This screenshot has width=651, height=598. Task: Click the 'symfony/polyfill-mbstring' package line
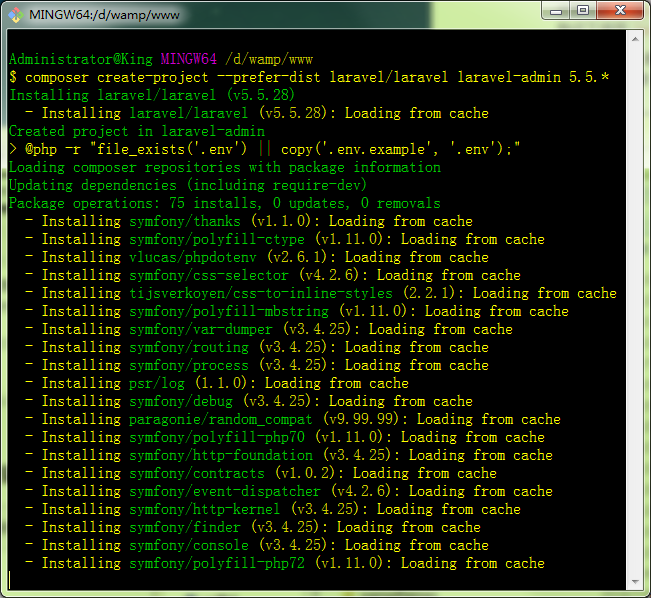[x=297, y=311]
